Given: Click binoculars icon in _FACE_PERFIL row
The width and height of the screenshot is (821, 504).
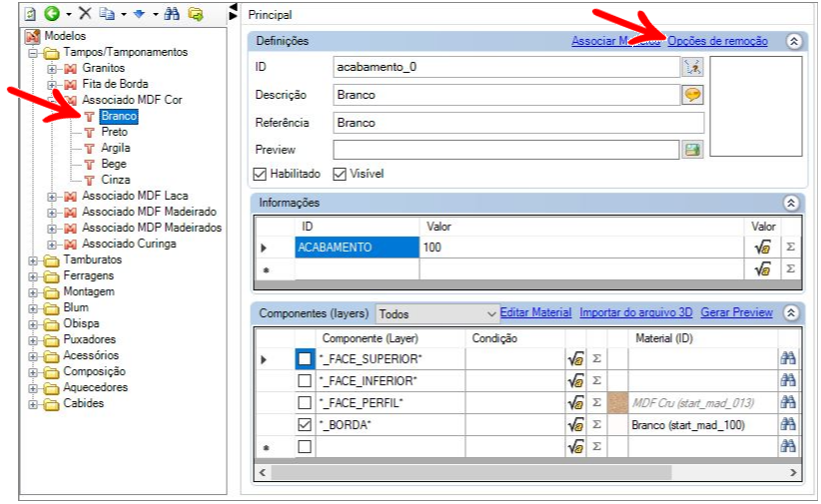Looking at the screenshot, I should point(788,402).
